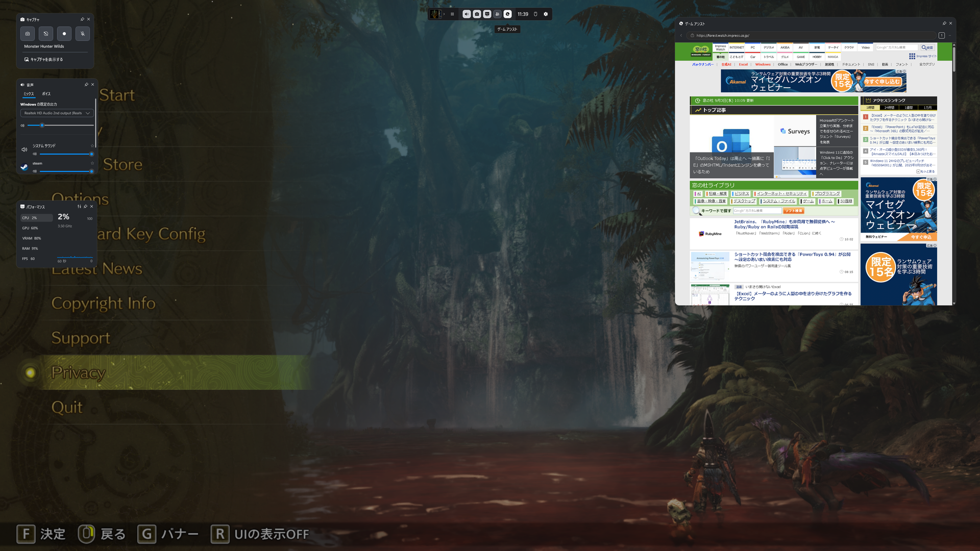Viewport: 980px width, 551px height.
Task: Click the record last 30 seconds button
Action: 46,34
